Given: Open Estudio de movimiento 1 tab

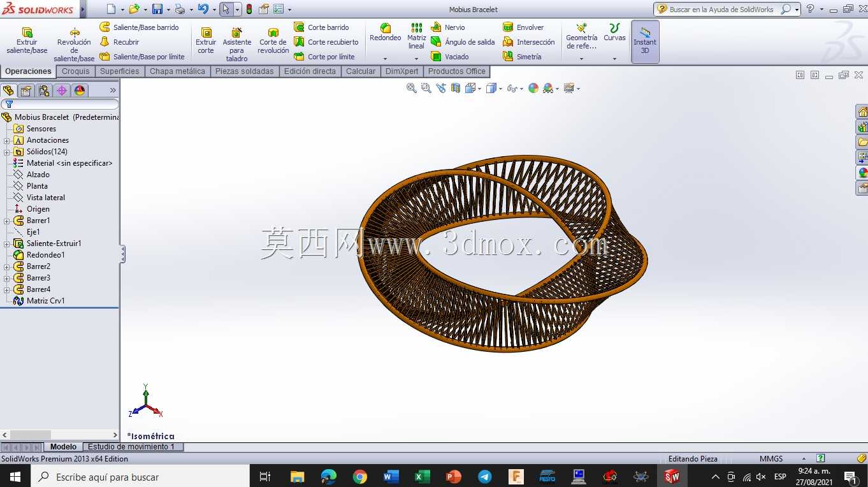Looking at the screenshot, I should point(131,447).
